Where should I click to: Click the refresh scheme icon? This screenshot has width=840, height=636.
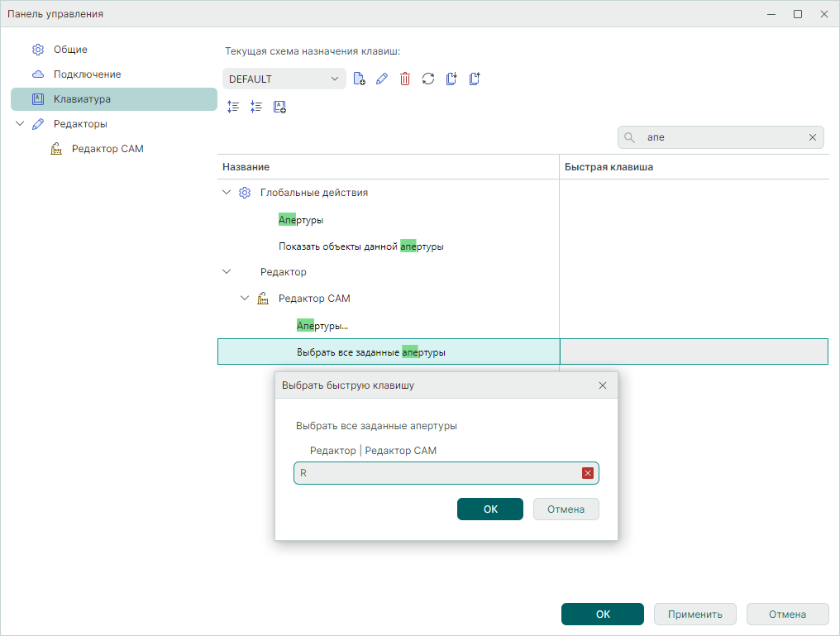[x=428, y=79]
